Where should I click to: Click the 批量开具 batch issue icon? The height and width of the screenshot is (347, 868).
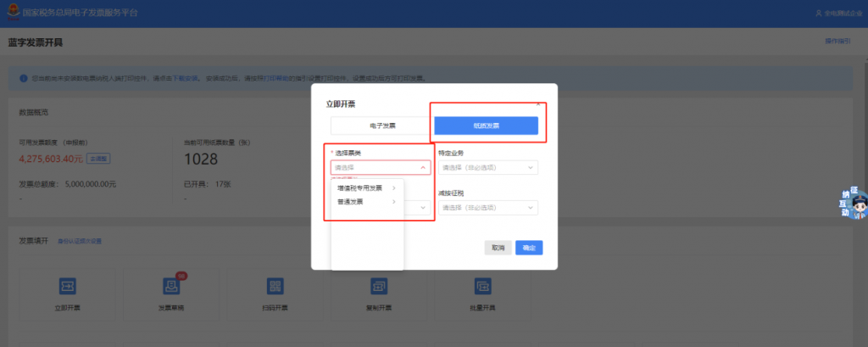click(x=482, y=286)
